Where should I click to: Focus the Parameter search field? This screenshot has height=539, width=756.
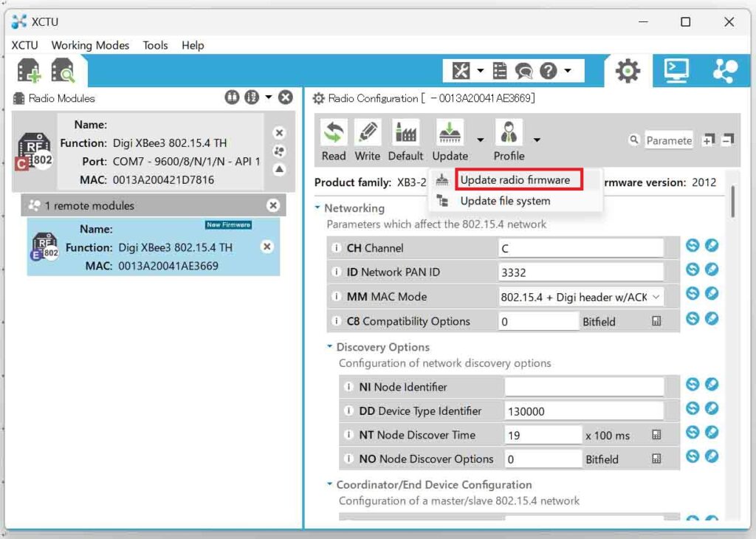[669, 140]
